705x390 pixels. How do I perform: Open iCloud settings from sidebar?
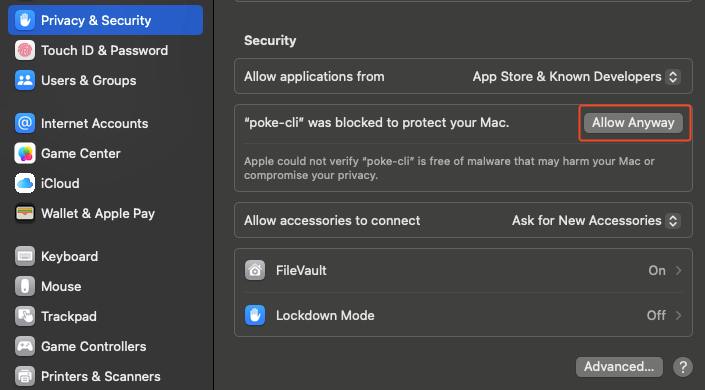(x=60, y=184)
